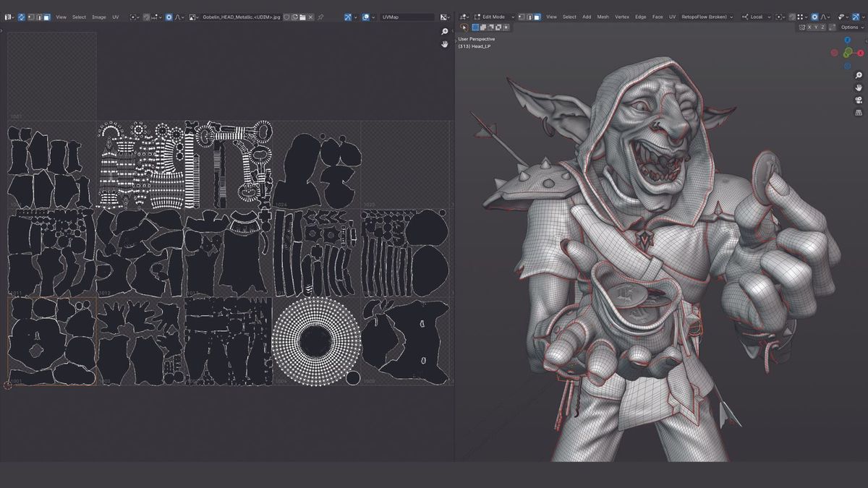Enable the snapping magnet in the UV editor header
This screenshot has width=868, height=488.
tap(145, 17)
